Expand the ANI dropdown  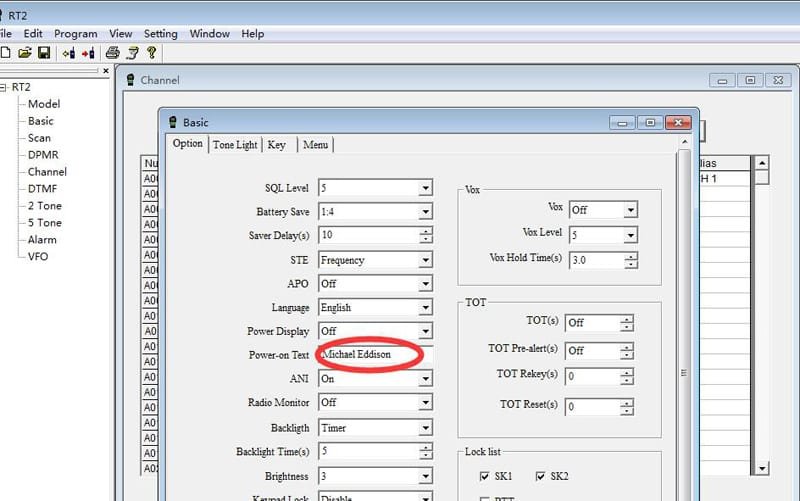(426, 379)
